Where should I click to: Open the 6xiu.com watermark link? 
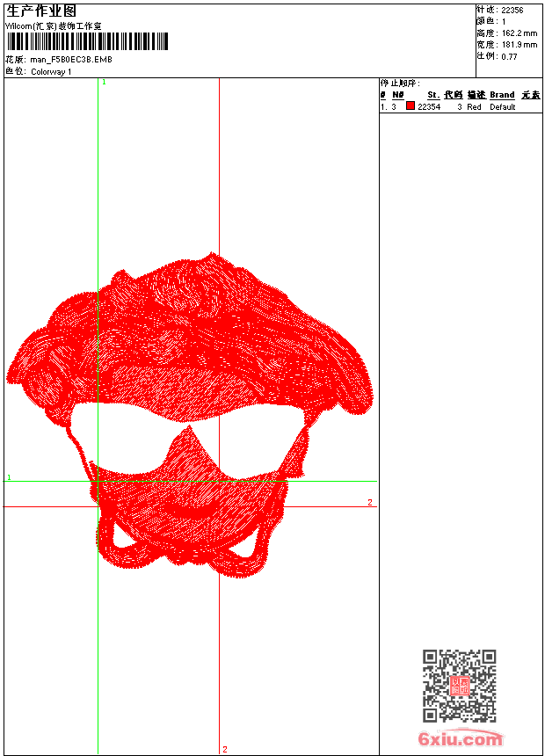[x=461, y=739]
